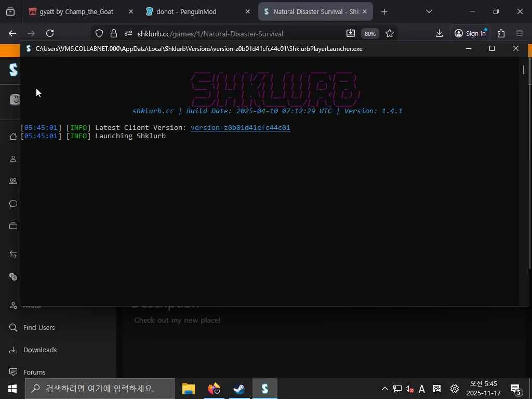Screen dimensions: 532x399
Task: Go forward to the next page
Action: click(x=31, y=33)
